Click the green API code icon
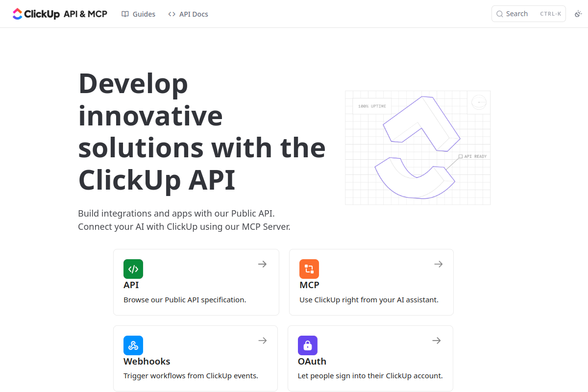Viewport: 588px width, 392px height. tap(133, 269)
